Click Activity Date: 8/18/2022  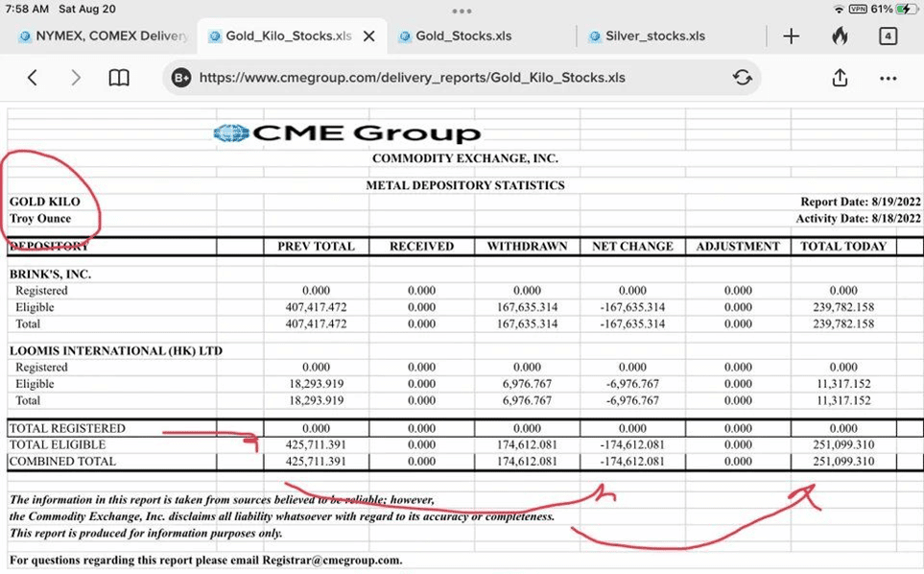[x=858, y=218]
